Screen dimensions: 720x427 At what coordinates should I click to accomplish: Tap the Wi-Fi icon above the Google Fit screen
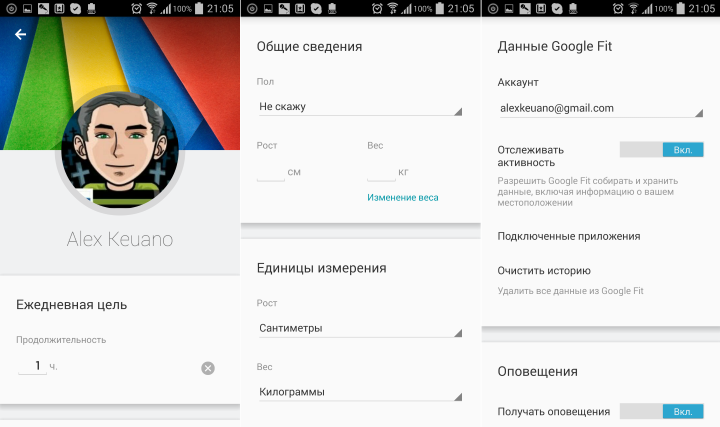pos(633,8)
